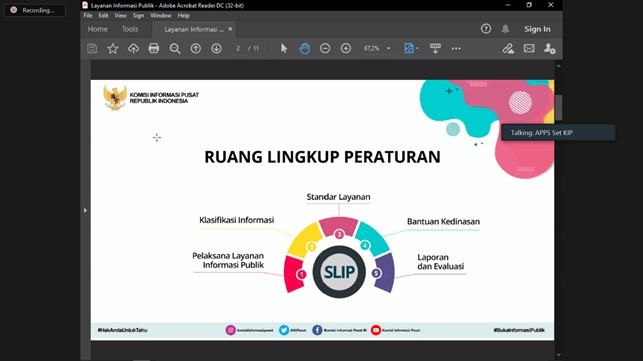Click the page number input field
Image resolution: width=643 pixels, height=361 pixels.
238,48
